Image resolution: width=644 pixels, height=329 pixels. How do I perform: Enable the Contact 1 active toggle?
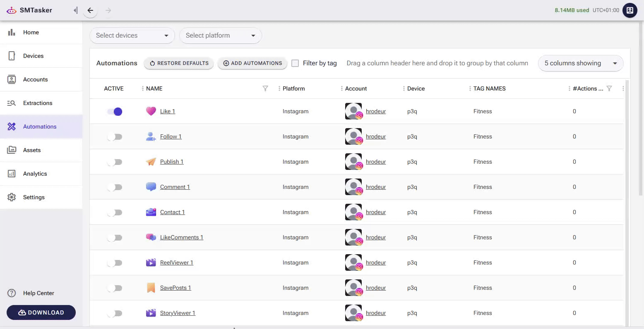[x=115, y=212]
